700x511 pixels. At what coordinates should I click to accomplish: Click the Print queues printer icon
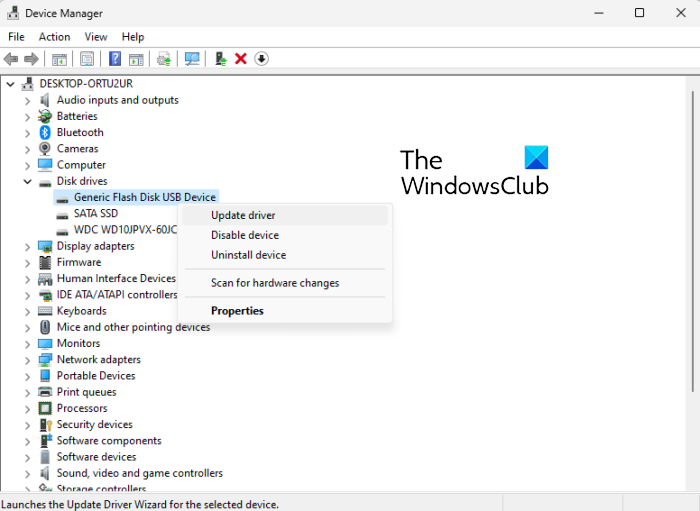[45, 392]
